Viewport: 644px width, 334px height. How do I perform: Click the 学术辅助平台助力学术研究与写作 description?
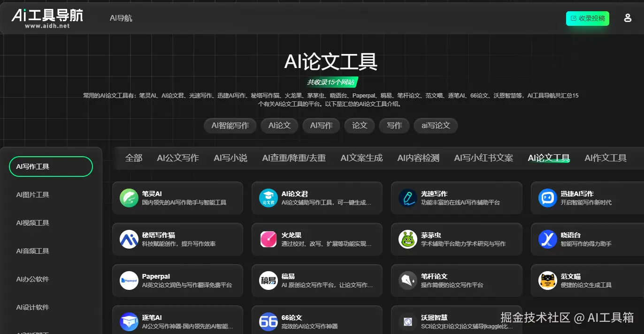click(x=463, y=244)
